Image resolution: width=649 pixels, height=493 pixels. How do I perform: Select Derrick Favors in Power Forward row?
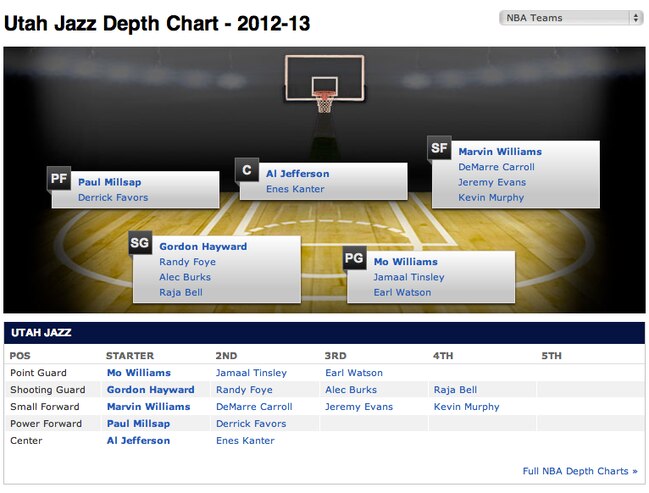[x=251, y=423]
